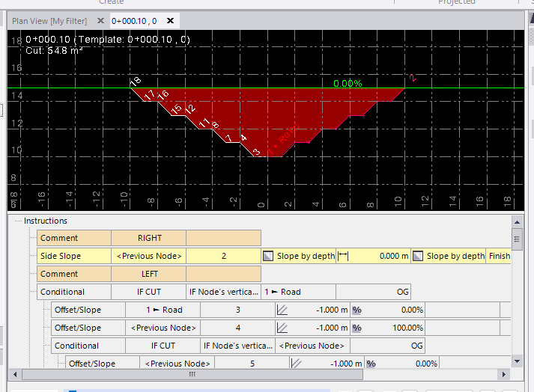Image resolution: width=534 pixels, height=392 pixels.
Task: Open the first IF CUT condition cell
Action: tap(148, 292)
